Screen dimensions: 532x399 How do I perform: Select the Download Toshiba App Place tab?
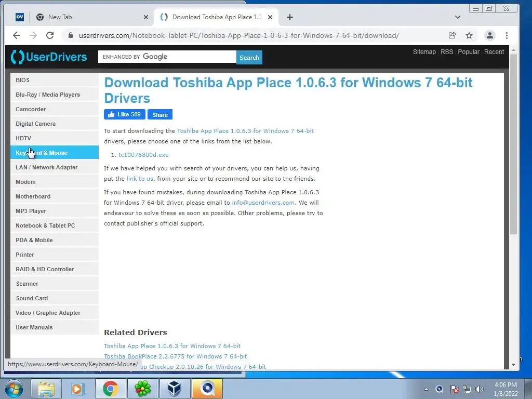coord(216,17)
